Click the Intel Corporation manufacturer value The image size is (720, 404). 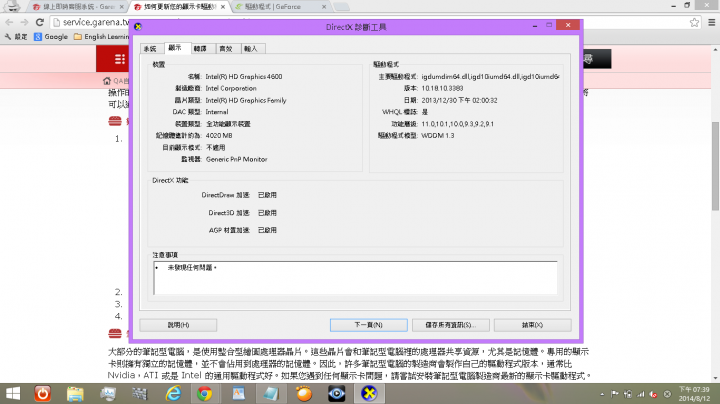[x=231, y=88]
